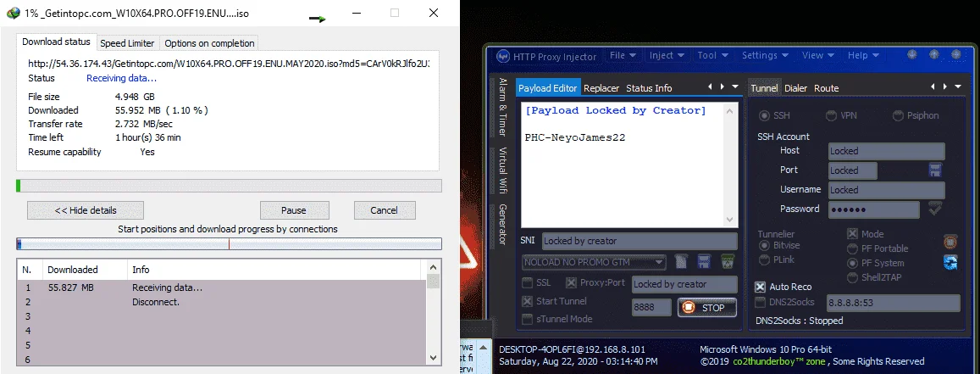
Task: Disable the Auto Reco checkbox
Action: coord(760,287)
